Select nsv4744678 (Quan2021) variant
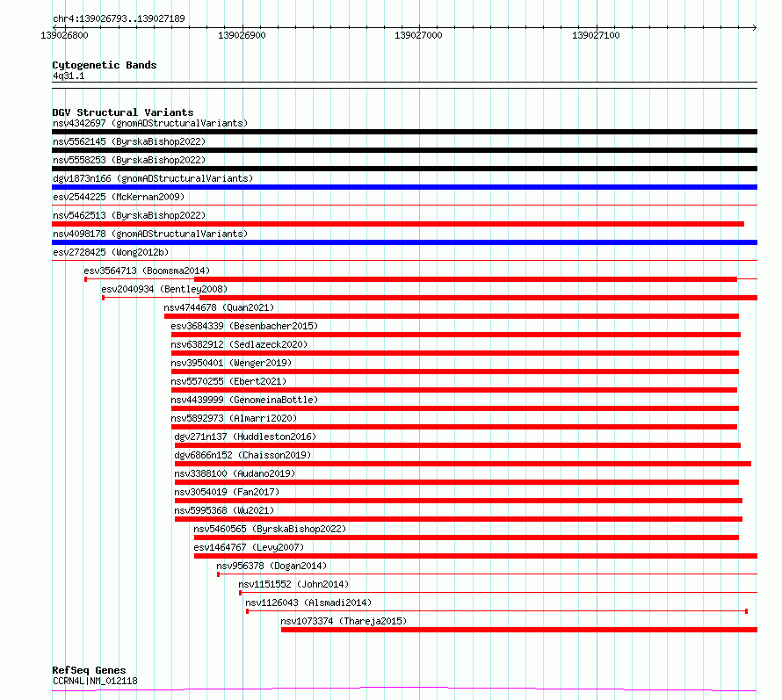Image resolution: width=782 pixels, height=700 pixels. coord(219,307)
